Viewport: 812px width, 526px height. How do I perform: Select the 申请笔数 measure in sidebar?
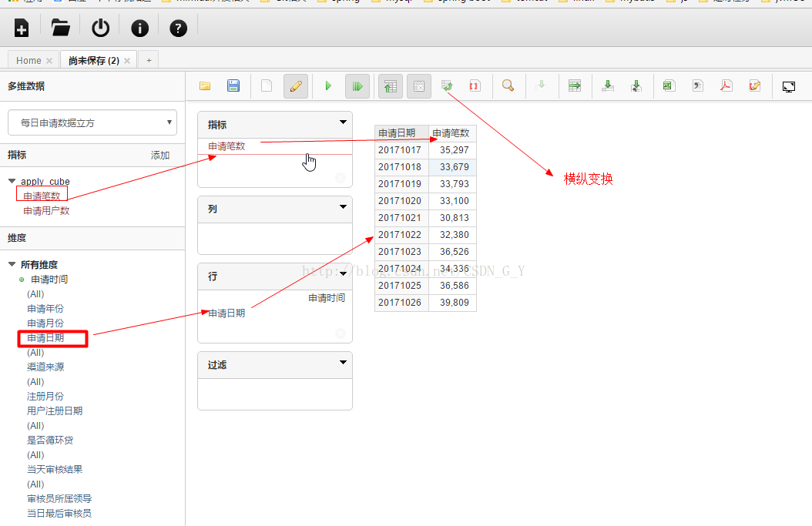tap(42, 196)
